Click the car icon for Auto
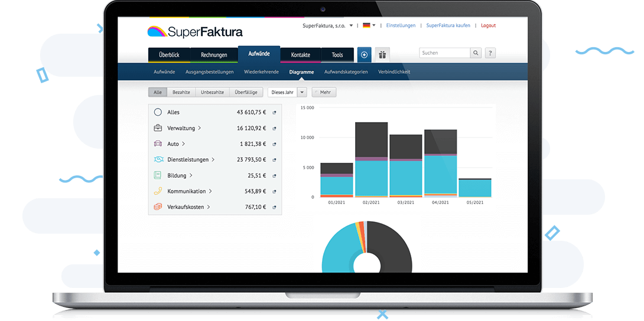This screenshot has width=644, height=321. tap(158, 144)
